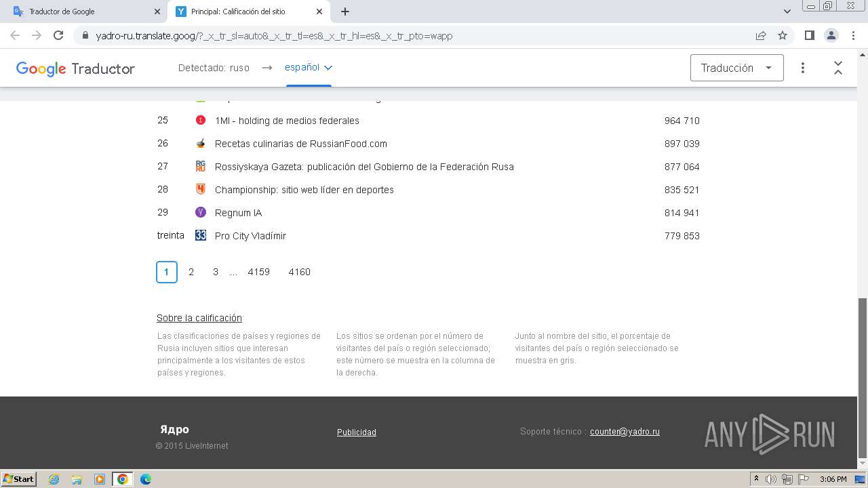Image resolution: width=868 pixels, height=488 pixels.
Task: Open the media player taskbar icon
Action: coord(100,479)
